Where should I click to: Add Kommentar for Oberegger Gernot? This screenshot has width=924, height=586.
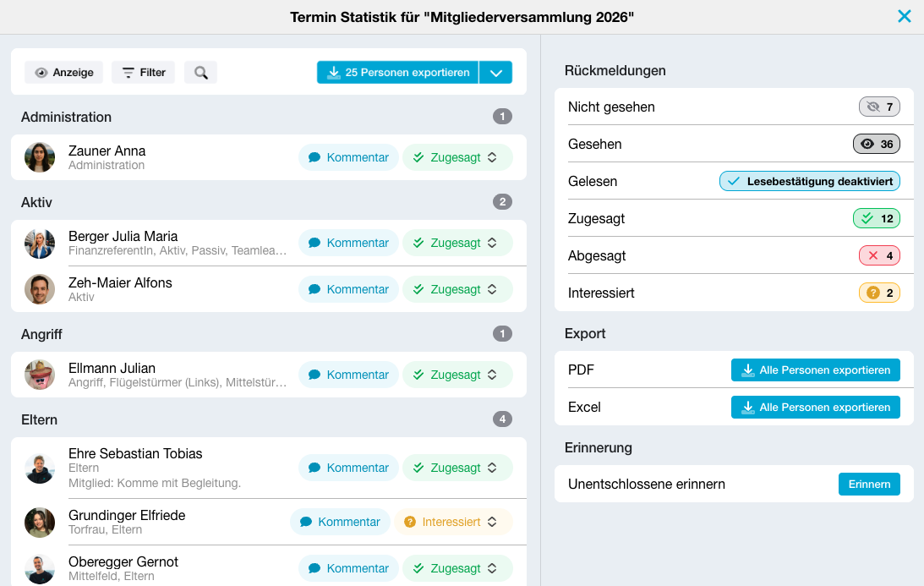(x=349, y=568)
